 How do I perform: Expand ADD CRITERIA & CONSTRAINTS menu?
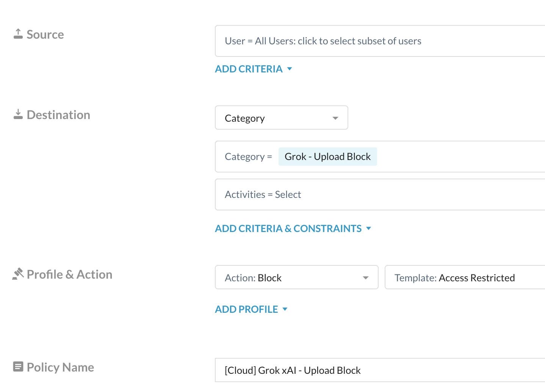pyautogui.click(x=293, y=229)
